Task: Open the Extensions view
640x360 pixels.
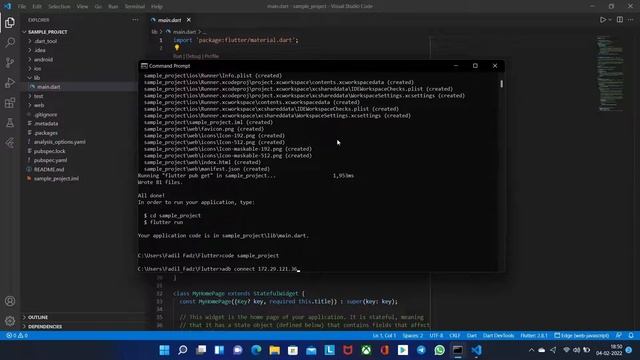Action: click(x=10, y=102)
